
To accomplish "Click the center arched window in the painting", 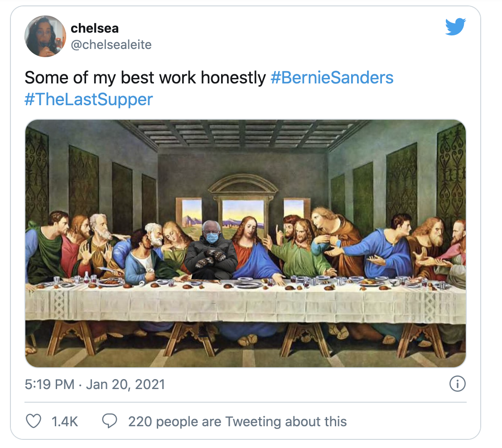I will click(243, 211).
